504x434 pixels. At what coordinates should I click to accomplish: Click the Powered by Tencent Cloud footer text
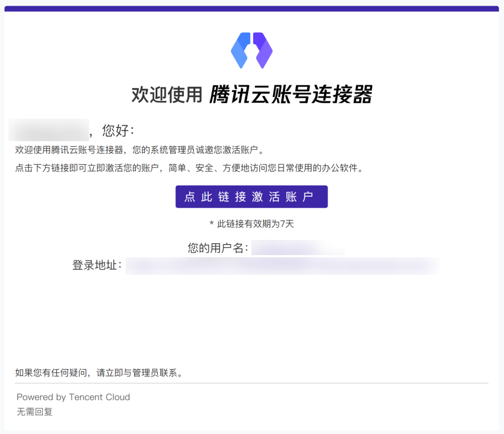(x=73, y=397)
